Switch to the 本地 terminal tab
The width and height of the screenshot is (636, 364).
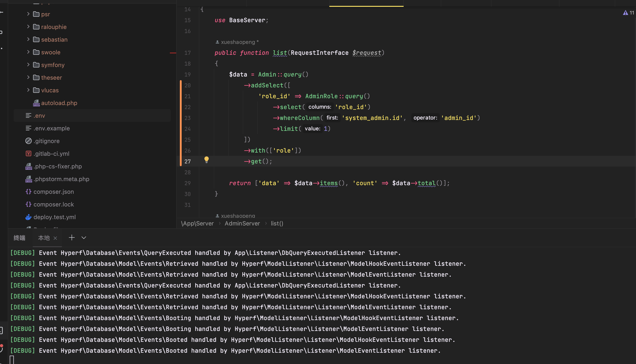click(44, 237)
